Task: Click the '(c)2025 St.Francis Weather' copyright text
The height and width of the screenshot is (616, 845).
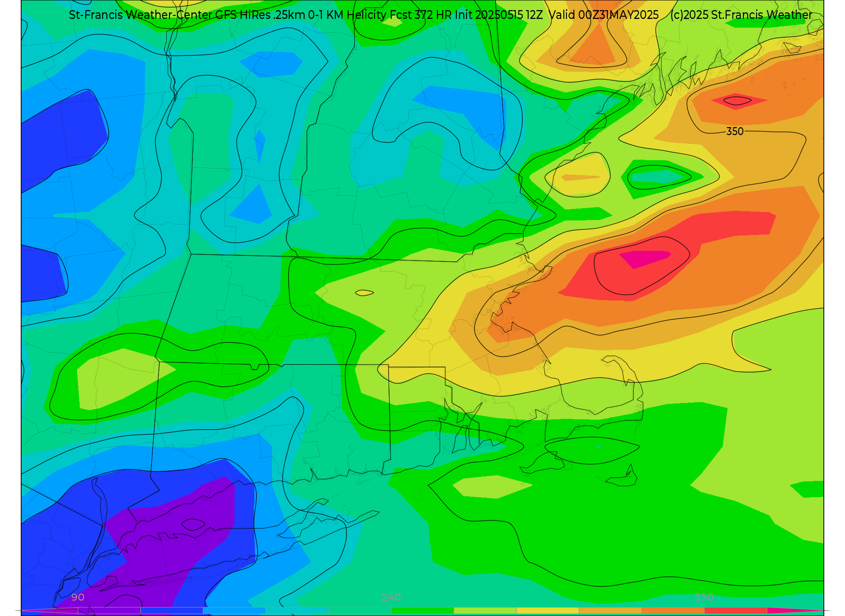Action: [741, 15]
